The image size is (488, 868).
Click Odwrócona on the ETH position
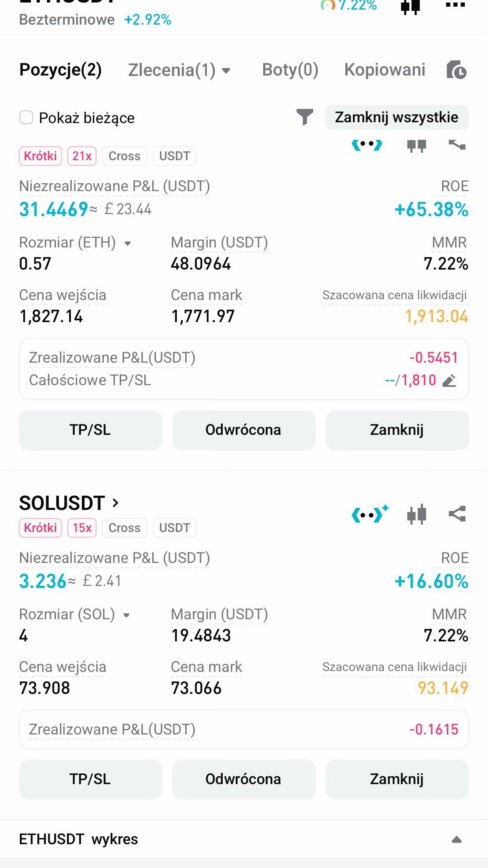244,430
